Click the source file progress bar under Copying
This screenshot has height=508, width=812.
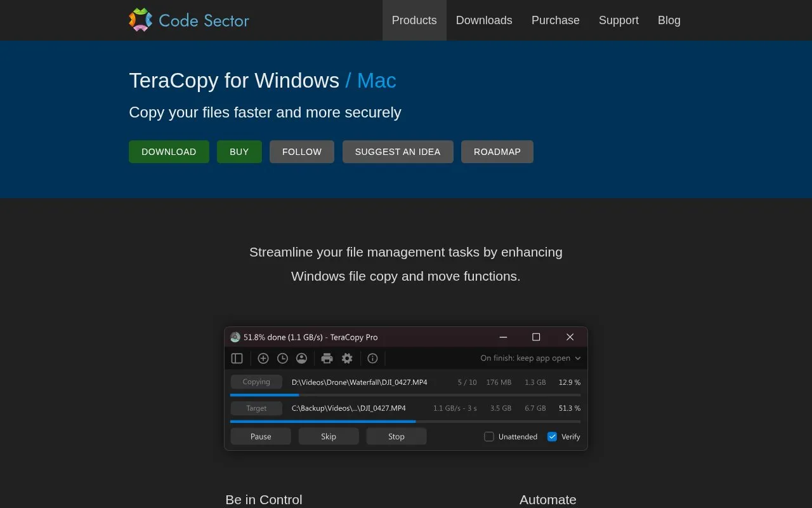pyautogui.click(x=405, y=395)
